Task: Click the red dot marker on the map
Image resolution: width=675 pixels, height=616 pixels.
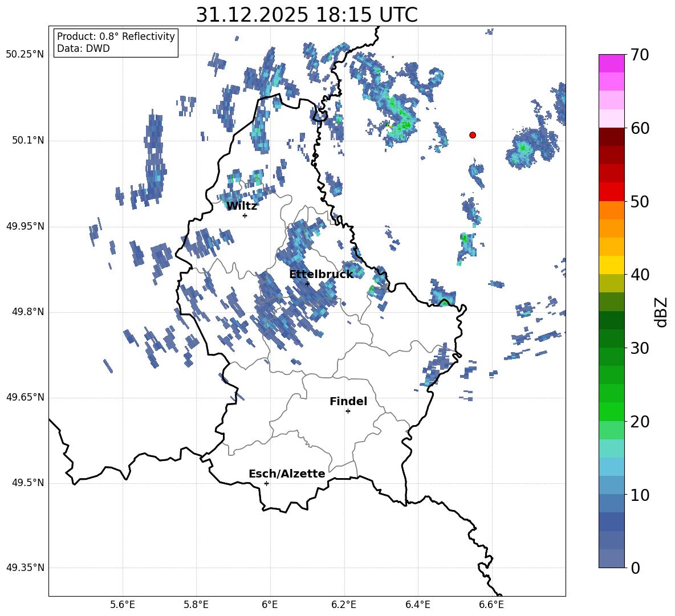Action: pos(473,135)
